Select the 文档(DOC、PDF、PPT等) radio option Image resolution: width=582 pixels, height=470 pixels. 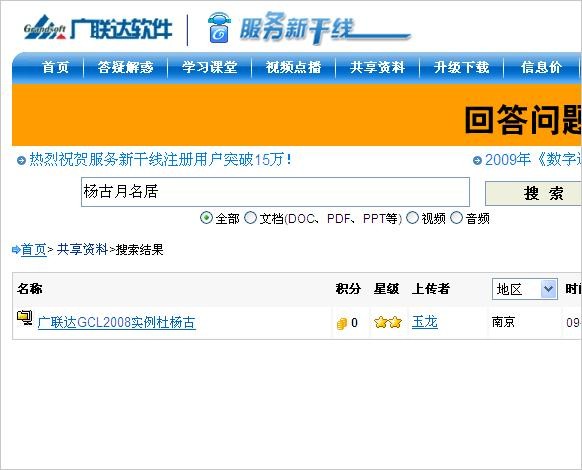251,218
